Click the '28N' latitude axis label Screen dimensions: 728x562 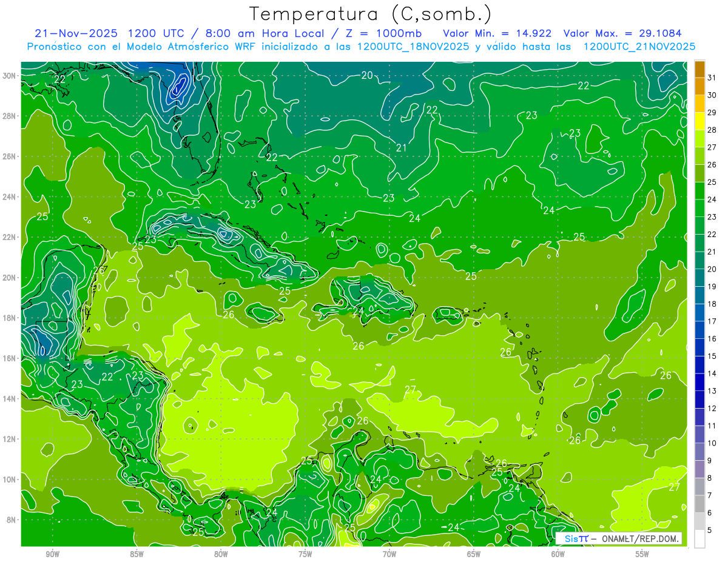click(x=10, y=116)
